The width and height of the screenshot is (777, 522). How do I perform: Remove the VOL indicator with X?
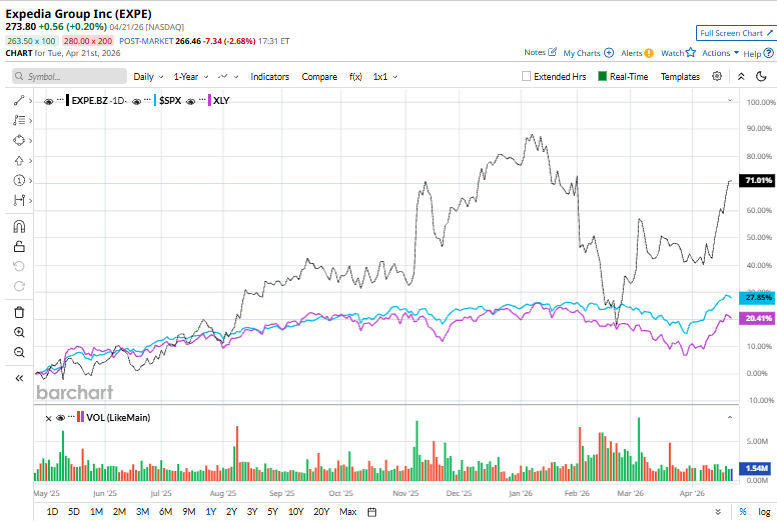49,418
